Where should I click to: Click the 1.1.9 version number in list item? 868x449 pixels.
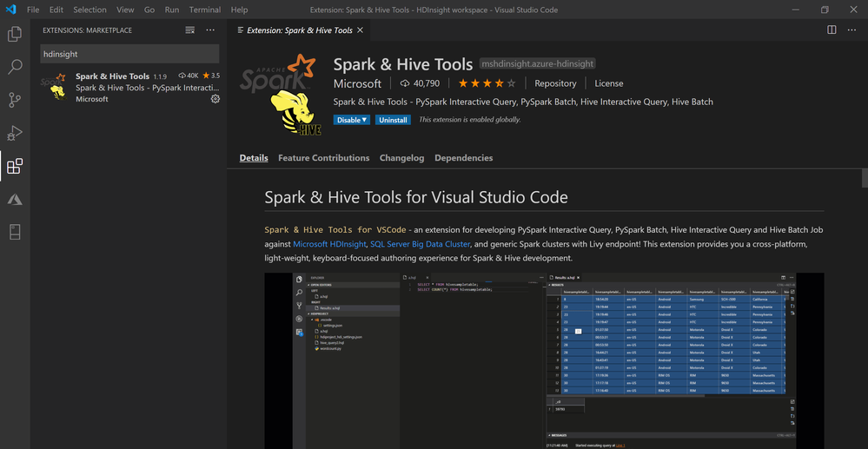(160, 76)
